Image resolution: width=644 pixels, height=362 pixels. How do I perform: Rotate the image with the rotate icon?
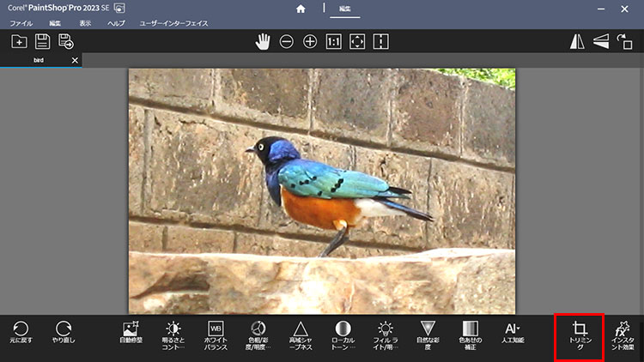point(624,41)
